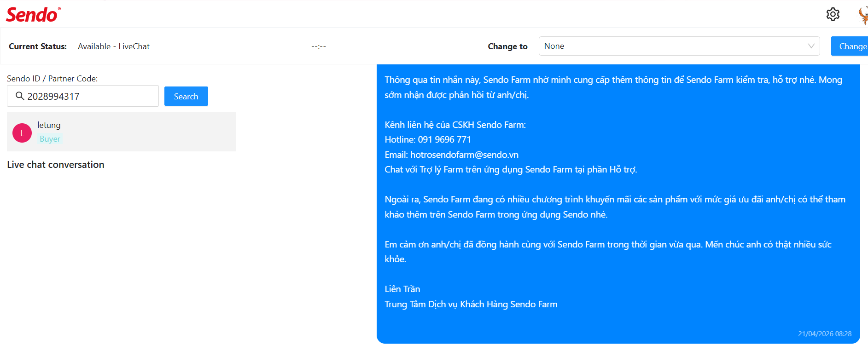
Task: Click the Buyer tag under letung
Action: point(50,139)
